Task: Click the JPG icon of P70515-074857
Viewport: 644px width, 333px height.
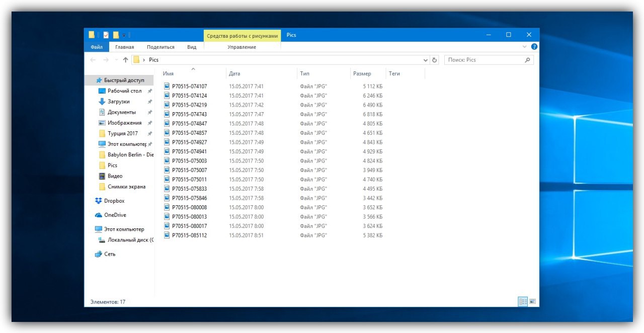Action: [167, 133]
